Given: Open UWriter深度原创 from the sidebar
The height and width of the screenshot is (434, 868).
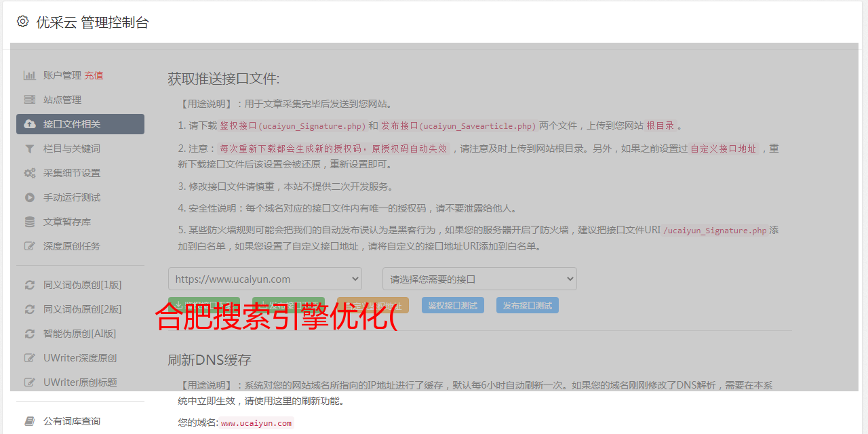Looking at the screenshot, I should pyautogui.click(x=79, y=358).
